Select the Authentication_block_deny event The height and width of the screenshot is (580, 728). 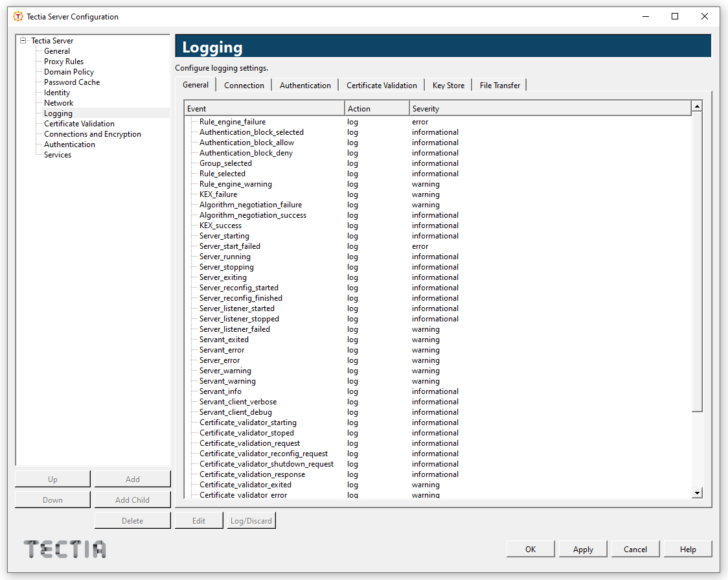(246, 153)
